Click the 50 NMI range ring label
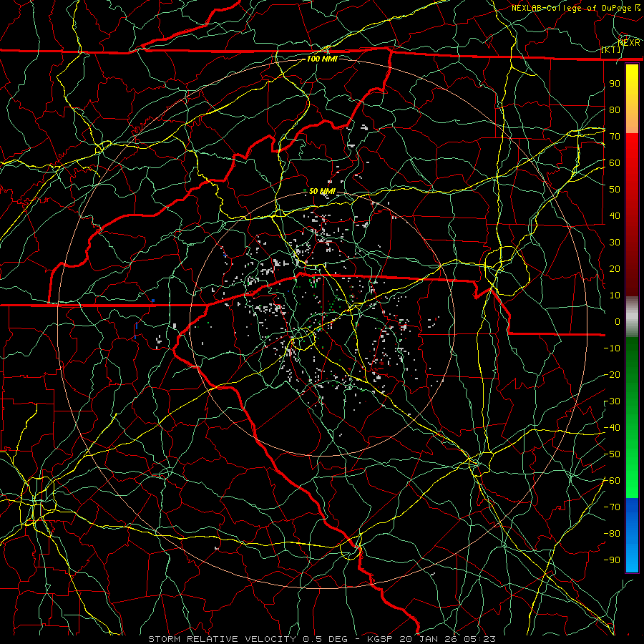 pos(322,191)
